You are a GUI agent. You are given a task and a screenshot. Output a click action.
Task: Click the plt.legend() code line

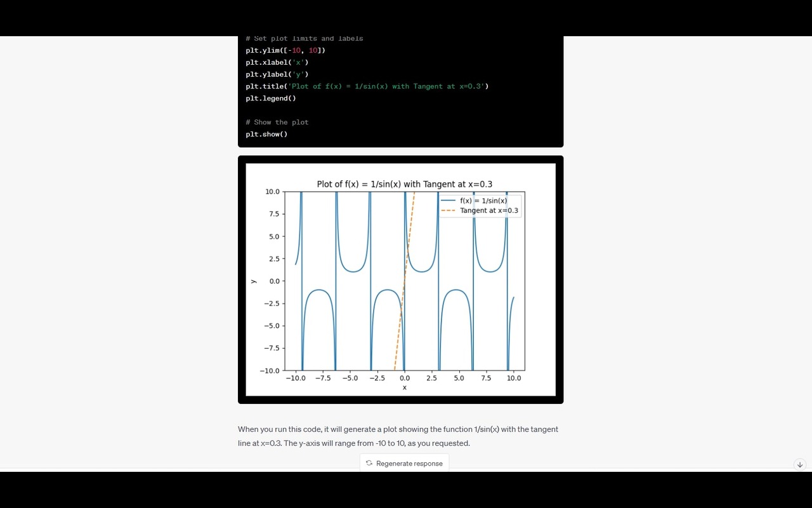(x=271, y=98)
